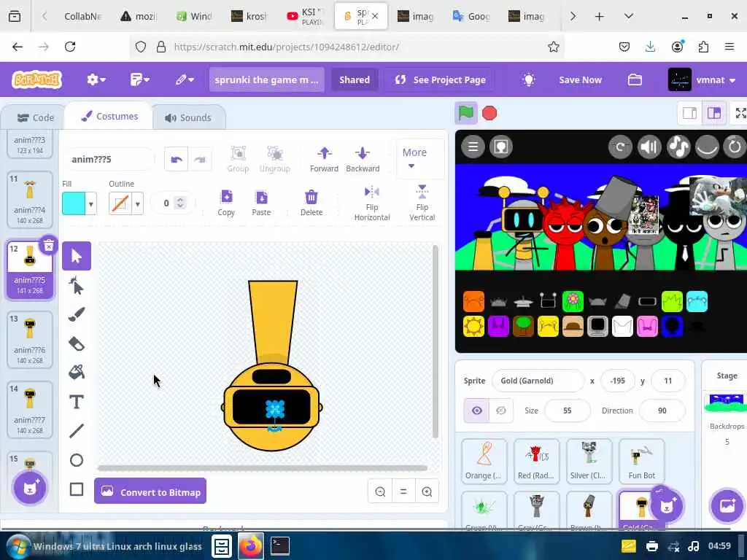The height and width of the screenshot is (560, 747).
Task: Send selection Backward one layer
Action: click(363, 160)
